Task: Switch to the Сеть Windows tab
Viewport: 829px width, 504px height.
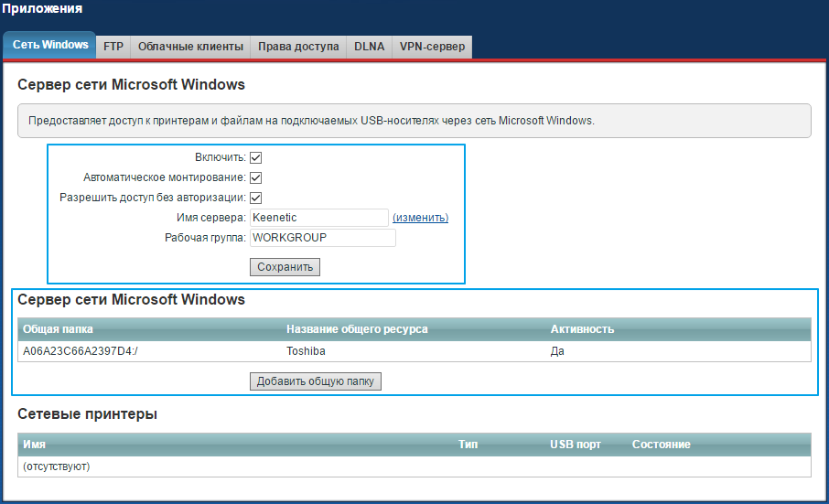Action: pos(50,45)
